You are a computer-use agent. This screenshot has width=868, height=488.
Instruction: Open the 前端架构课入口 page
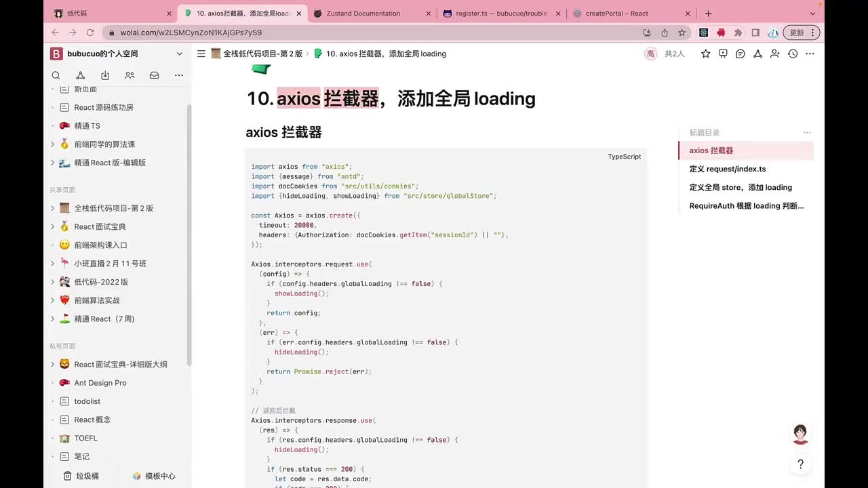(x=100, y=245)
